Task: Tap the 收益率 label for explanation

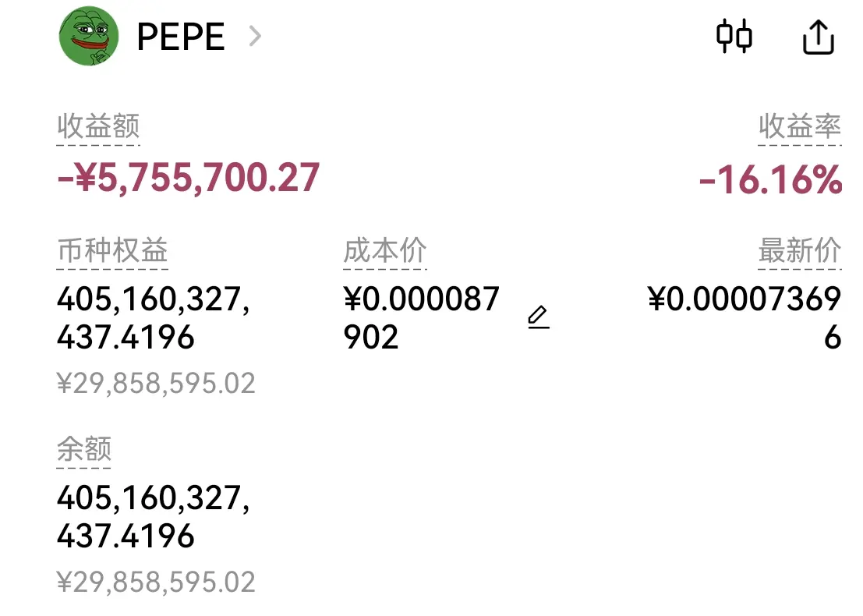Action: 800,126
